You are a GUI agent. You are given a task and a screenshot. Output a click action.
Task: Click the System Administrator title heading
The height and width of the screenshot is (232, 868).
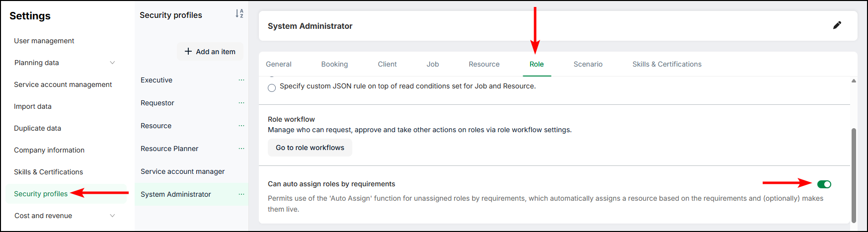pos(310,26)
